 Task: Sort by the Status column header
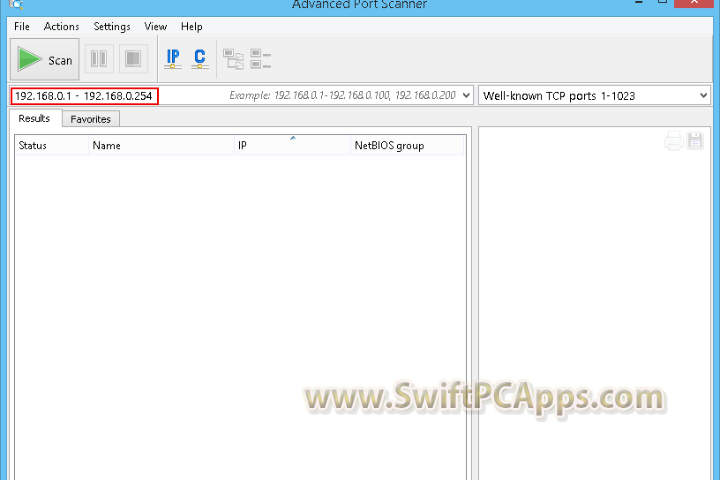(51, 145)
